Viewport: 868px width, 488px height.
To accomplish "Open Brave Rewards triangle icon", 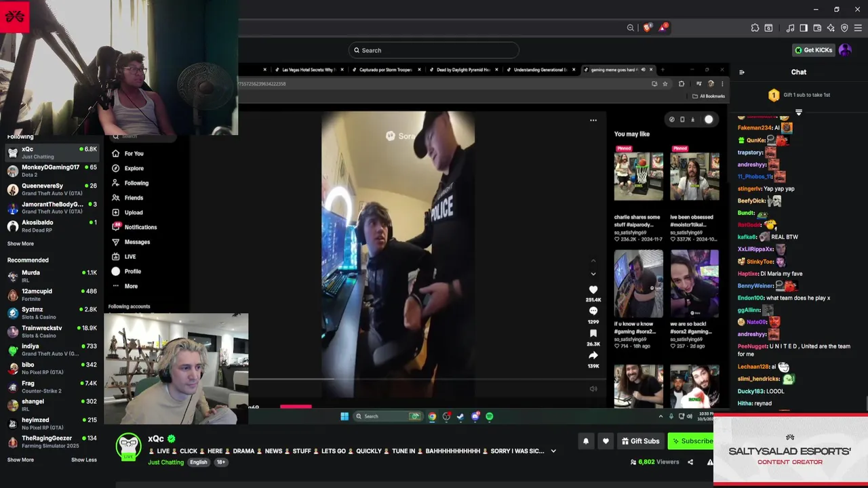I will point(663,28).
